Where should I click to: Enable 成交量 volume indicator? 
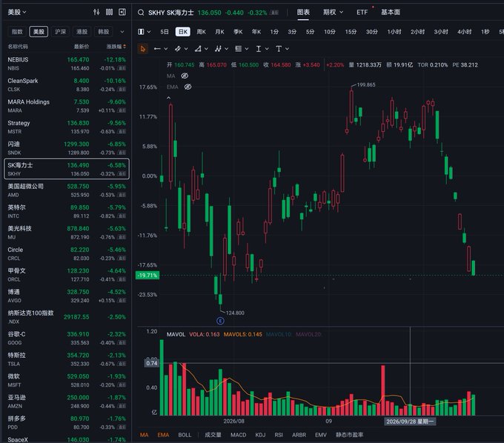click(x=213, y=435)
